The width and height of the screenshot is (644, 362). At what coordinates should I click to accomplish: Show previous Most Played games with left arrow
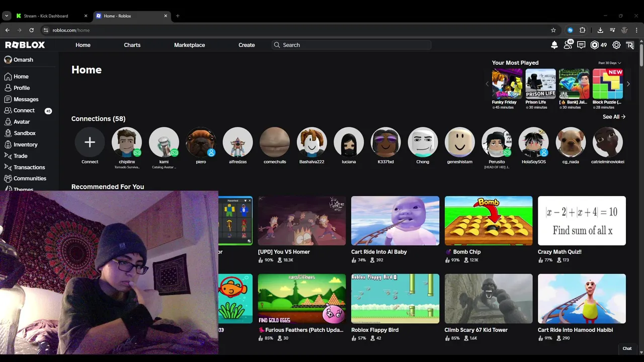pyautogui.click(x=487, y=84)
